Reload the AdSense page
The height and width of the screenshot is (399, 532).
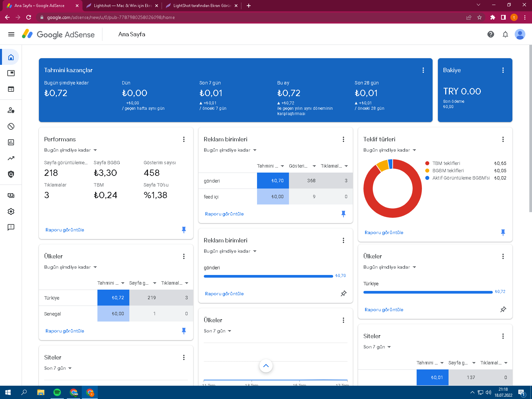click(x=29, y=17)
